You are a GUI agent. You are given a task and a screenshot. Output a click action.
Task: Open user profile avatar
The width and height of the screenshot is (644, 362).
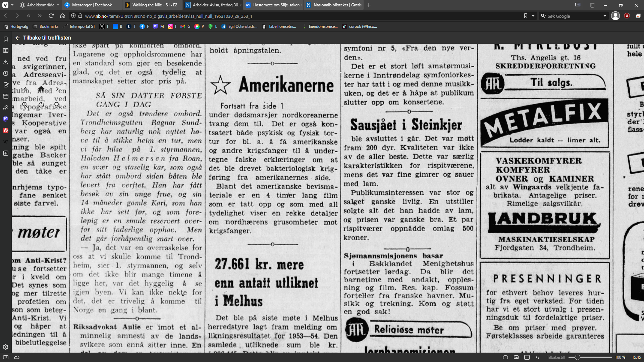pos(615,16)
